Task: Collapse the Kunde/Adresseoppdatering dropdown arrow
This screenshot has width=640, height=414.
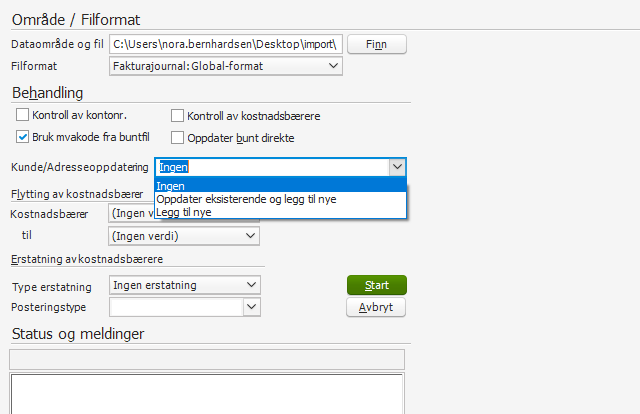Action: 397,167
